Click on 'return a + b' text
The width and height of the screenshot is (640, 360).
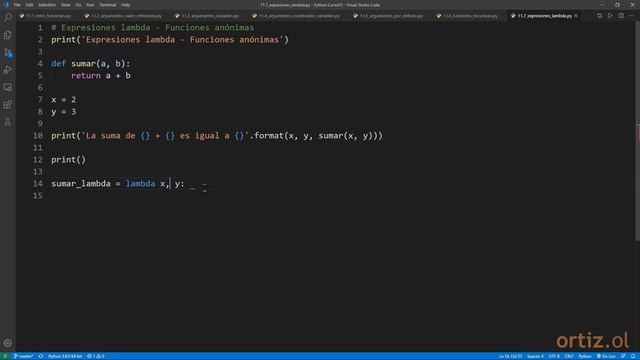[101, 76]
